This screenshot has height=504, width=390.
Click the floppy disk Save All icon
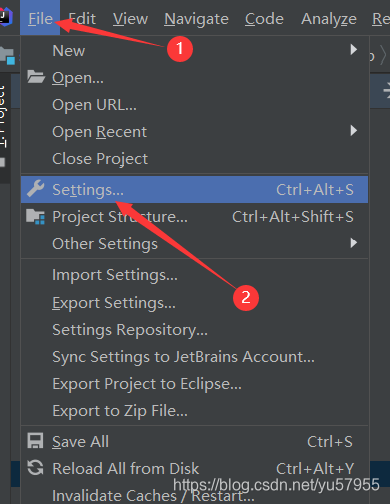click(x=35, y=441)
